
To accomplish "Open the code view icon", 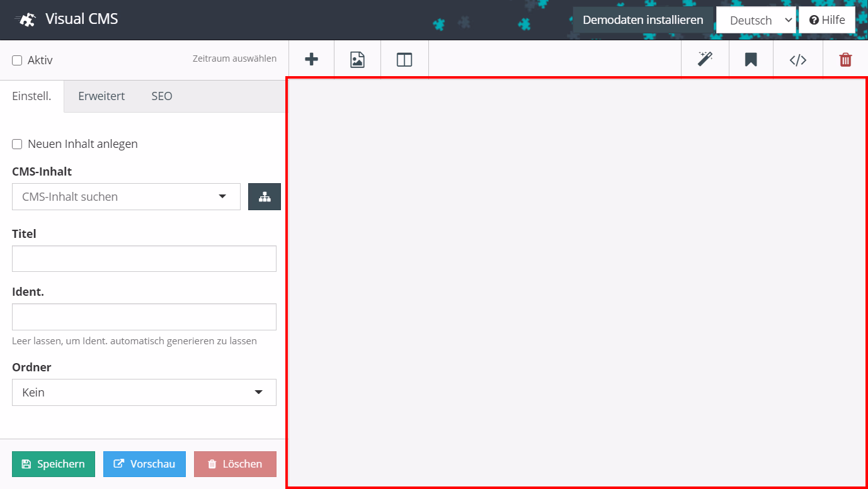I will click(x=798, y=60).
